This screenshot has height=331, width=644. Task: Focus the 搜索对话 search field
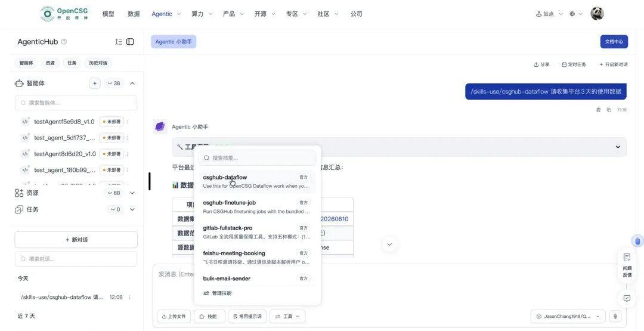click(x=76, y=259)
